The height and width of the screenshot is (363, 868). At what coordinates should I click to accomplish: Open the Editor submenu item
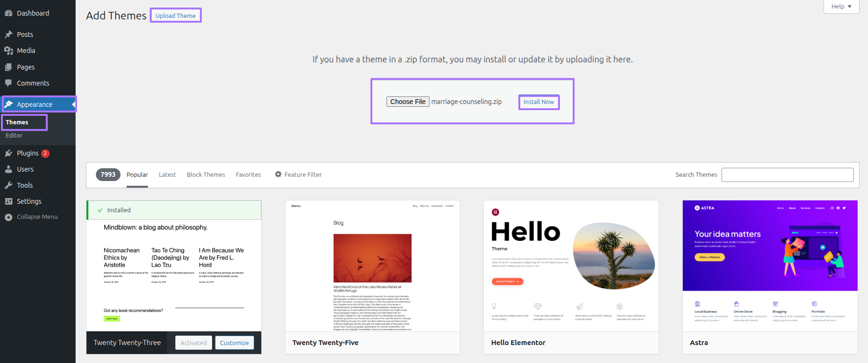tap(14, 136)
